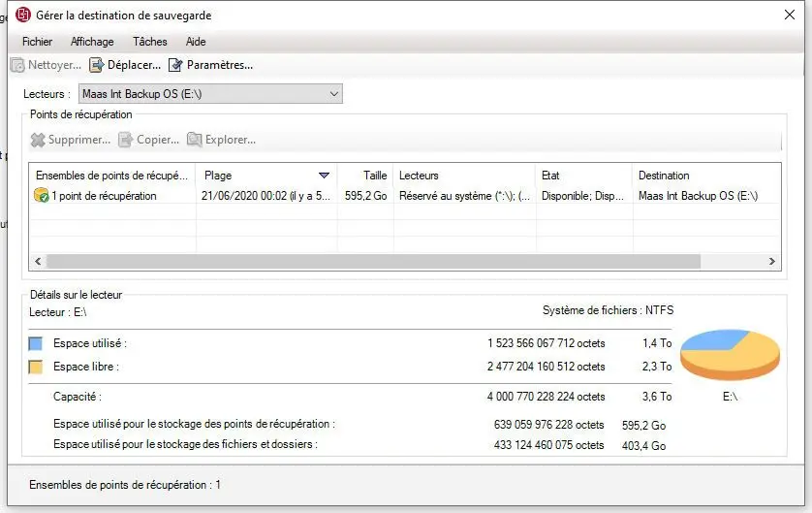The image size is (812, 513).
Task: Click the '595,2 Go' size cell in table
Action: coord(365,196)
